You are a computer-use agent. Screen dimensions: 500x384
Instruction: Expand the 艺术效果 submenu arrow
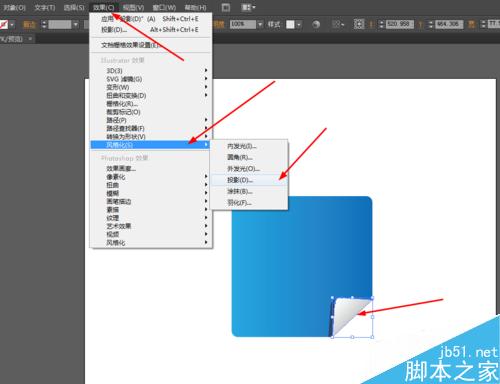click(x=206, y=226)
